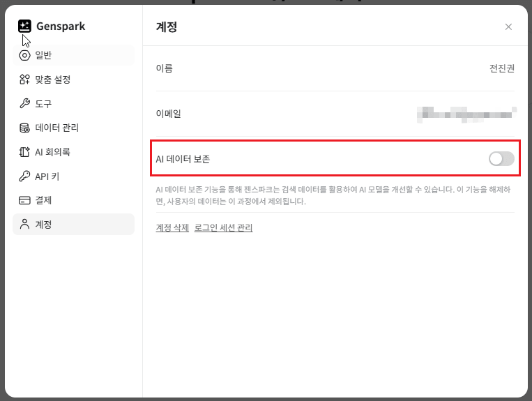This screenshot has width=532, height=401.
Task: Open the 로그인 세션 관리 link
Action: 223,227
